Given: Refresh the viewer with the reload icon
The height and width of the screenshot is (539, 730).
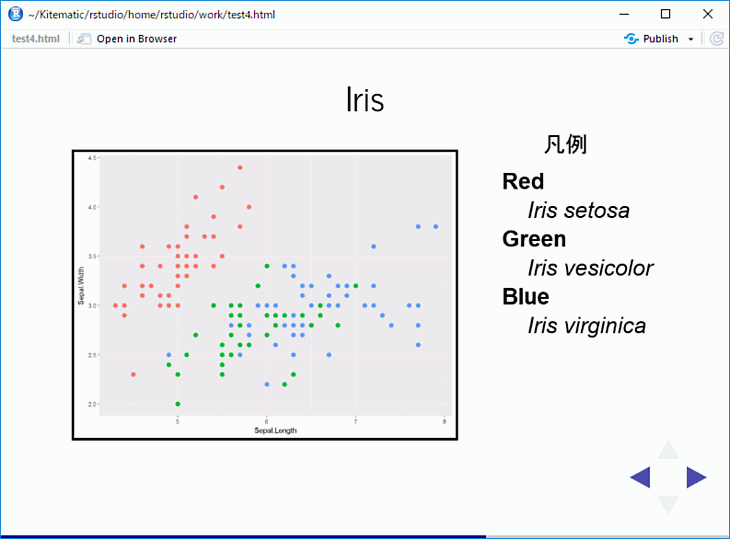Looking at the screenshot, I should pos(716,39).
